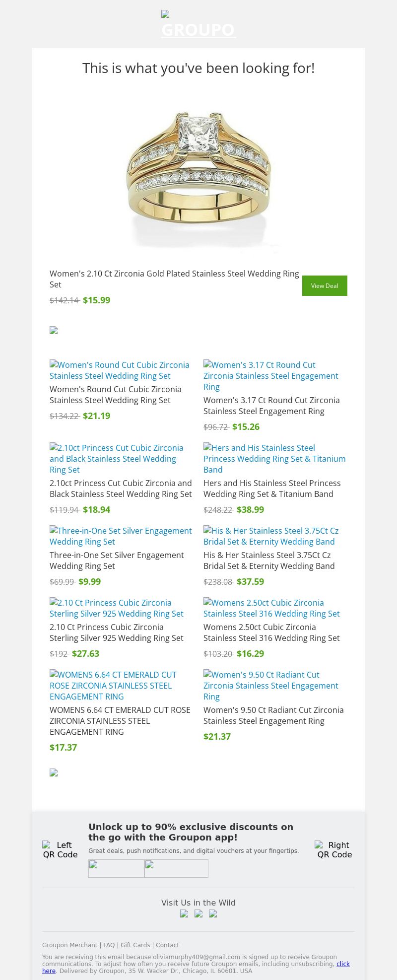Click the Left QR Code image
Image resolution: width=397 pixels, height=980 pixels.
(60, 849)
